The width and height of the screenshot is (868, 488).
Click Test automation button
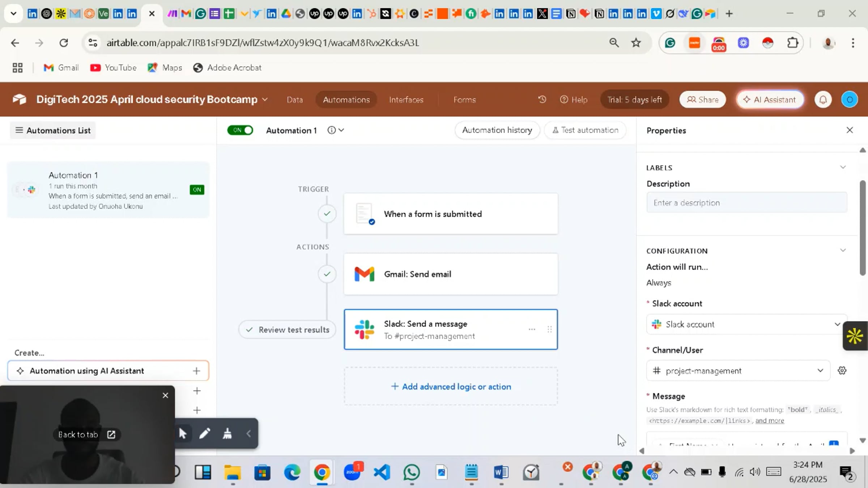pos(585,130)
